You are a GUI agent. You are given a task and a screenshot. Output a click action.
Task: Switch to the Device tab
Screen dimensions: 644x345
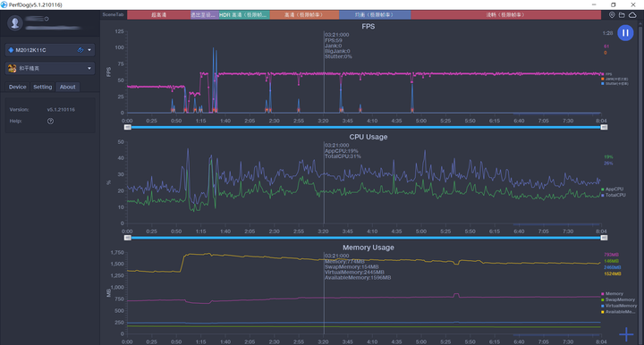[x=17, y=87]
